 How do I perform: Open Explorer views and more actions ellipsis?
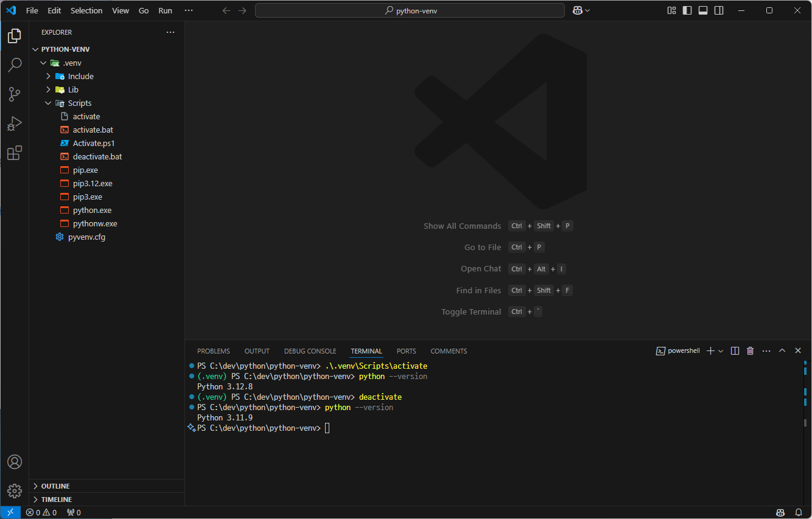tap(170, 32)
